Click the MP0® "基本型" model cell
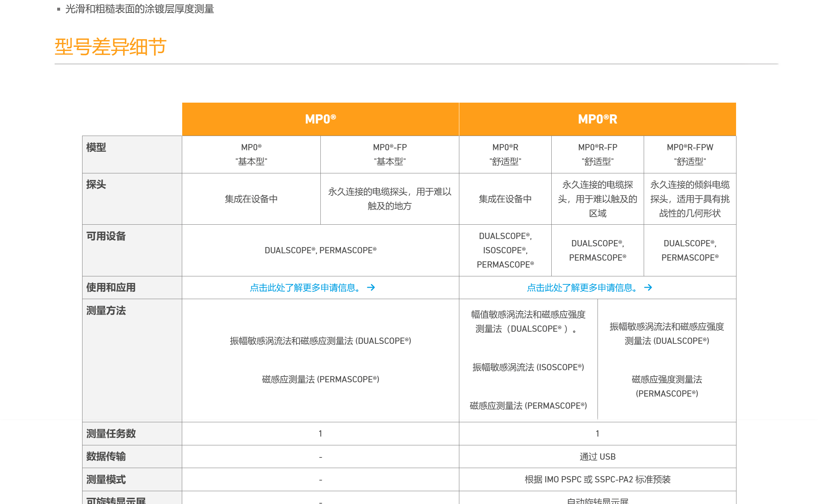Screen dimensions: 827x504 coord(251,154)
